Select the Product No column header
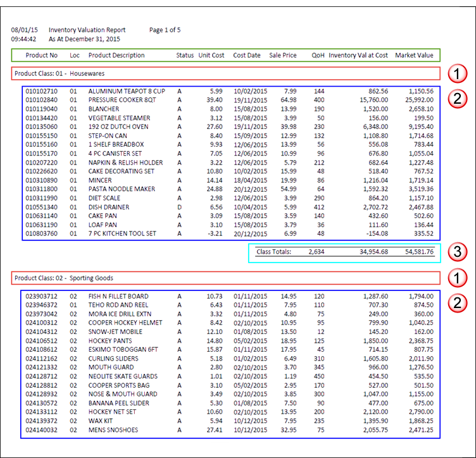 41,55
